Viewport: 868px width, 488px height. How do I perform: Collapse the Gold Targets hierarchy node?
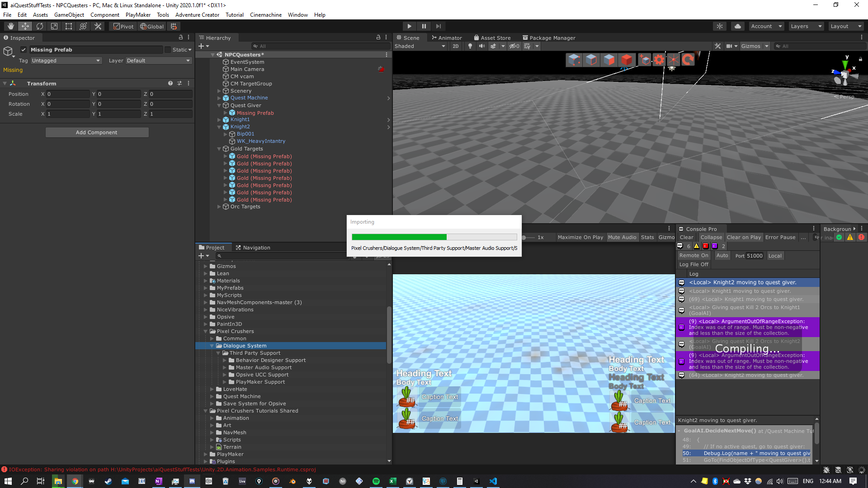click(219, 149)
